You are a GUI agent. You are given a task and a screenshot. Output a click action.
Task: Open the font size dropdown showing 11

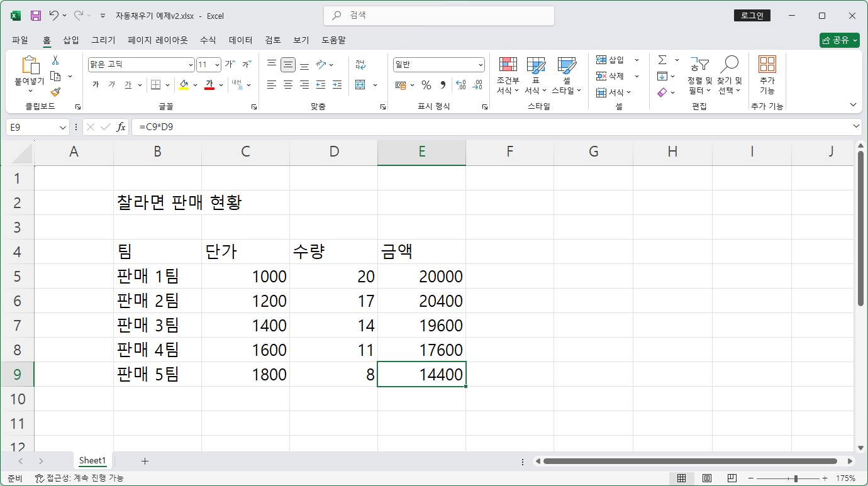(218, 65)
